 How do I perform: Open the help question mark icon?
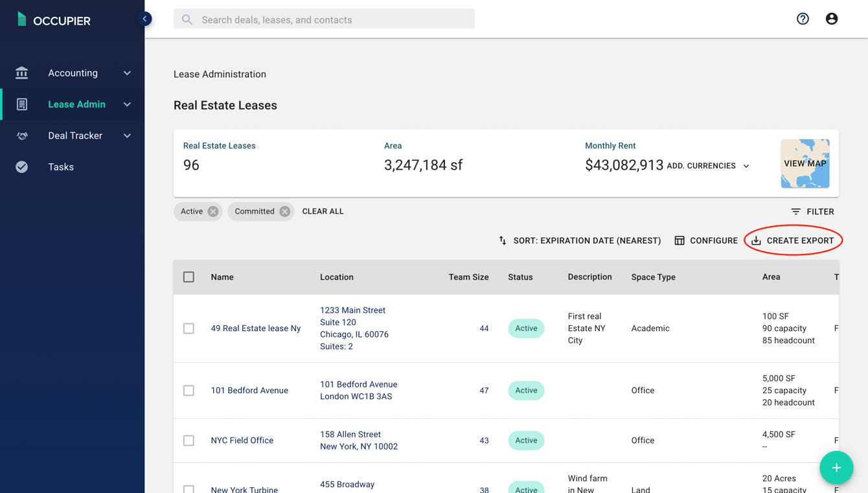click(803, 19)
